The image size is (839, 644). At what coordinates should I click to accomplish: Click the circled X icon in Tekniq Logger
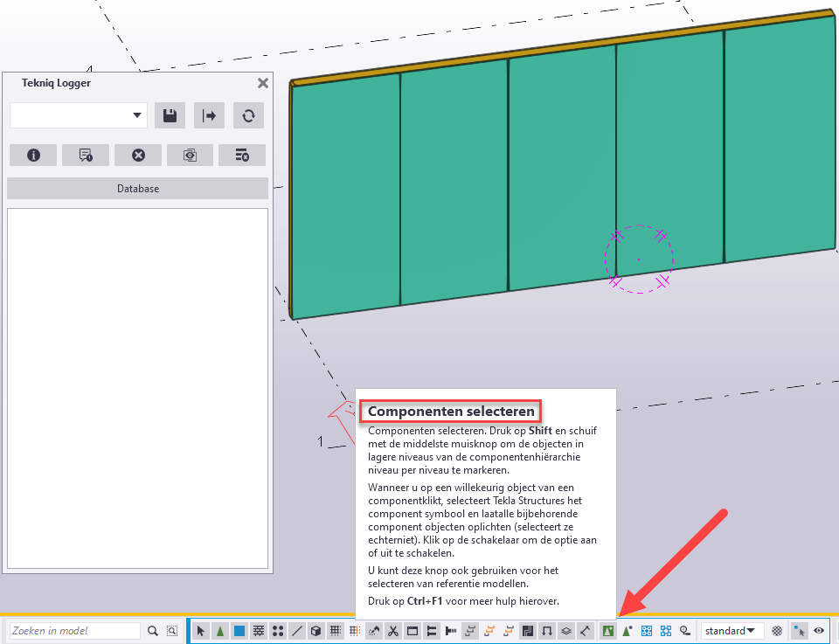pos(138,155)
